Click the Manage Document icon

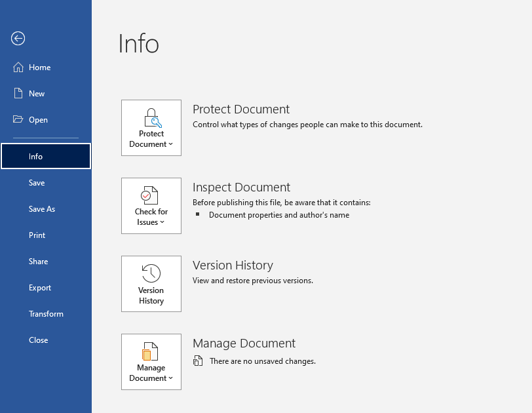151,352
